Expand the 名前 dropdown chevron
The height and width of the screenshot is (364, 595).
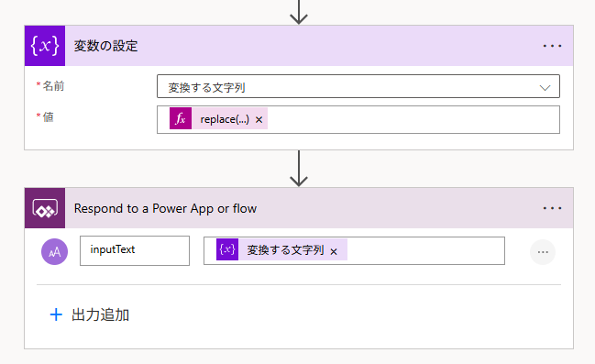tap(545, 88)
